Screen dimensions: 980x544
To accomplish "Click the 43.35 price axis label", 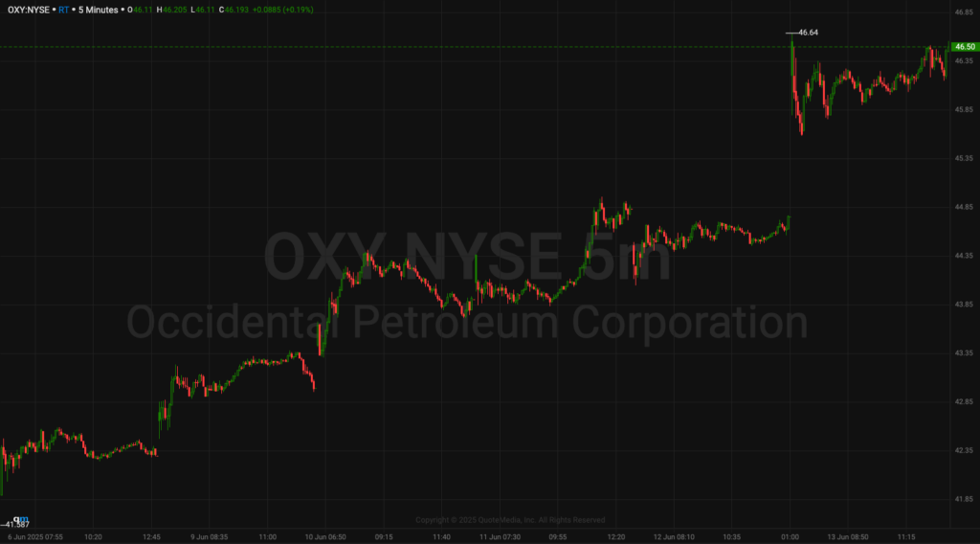I will click(964, 353).
